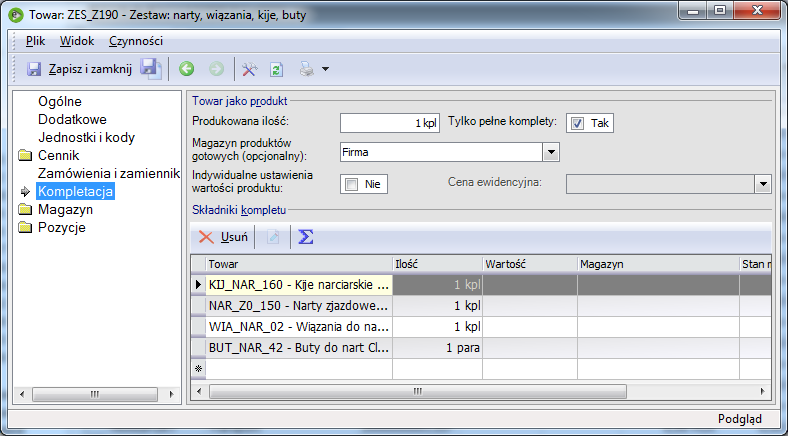788x436 pixels.
Task: Select Dodatkowe in the tree
Action: [72, 120]
